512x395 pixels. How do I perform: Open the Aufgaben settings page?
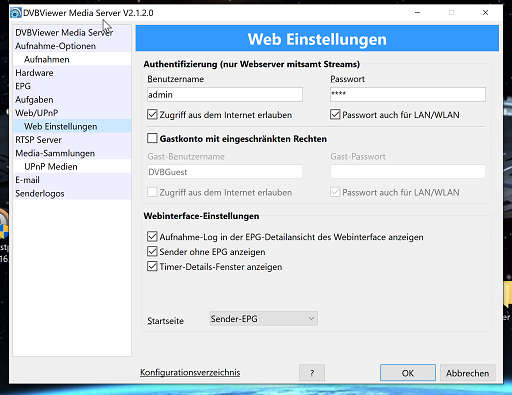(x=72, y=99)
